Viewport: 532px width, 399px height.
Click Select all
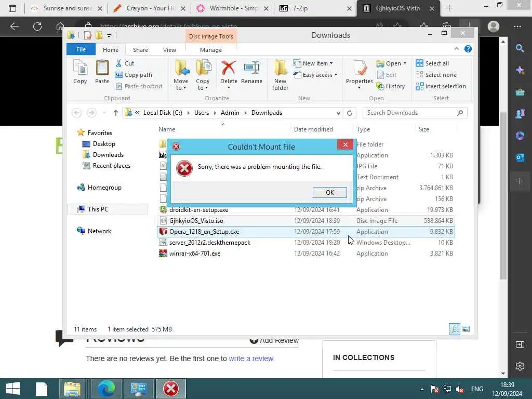click(x=432, y=63)
